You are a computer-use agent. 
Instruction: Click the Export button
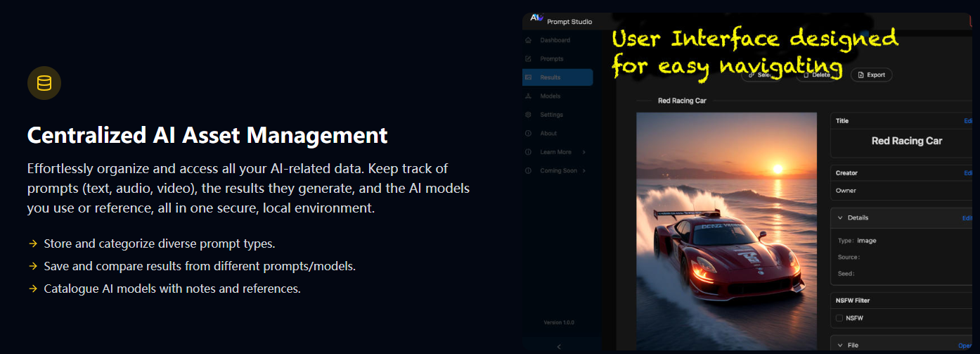tap(872, 75)
